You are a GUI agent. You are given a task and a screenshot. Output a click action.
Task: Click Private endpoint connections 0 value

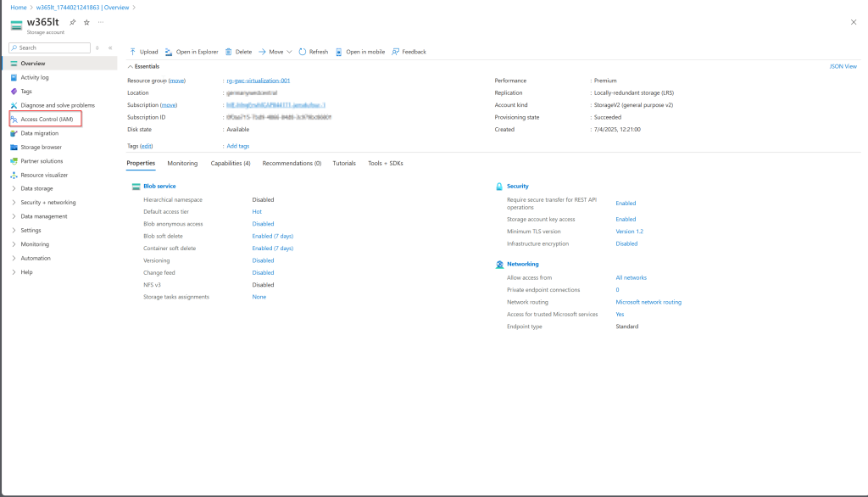pos(617,290)
